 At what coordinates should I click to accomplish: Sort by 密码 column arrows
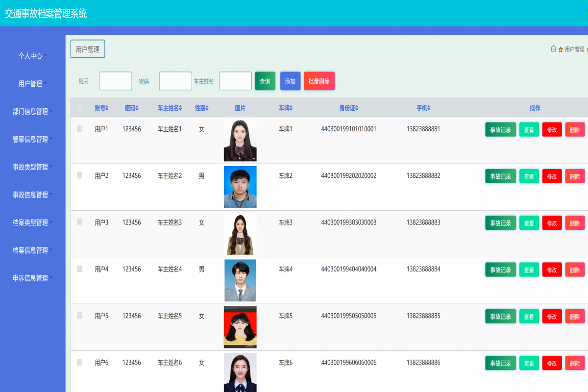[137, 108]
